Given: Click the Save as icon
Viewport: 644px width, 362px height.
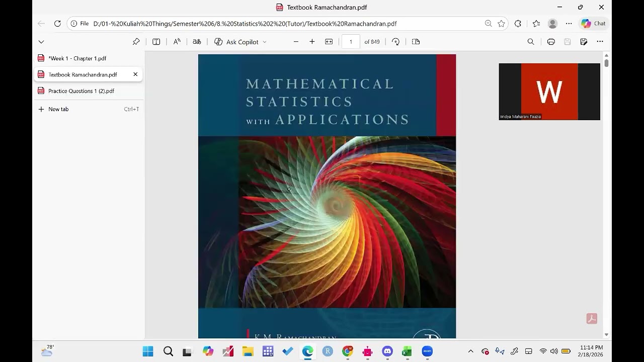Looking at the screenshot, I should tap(584, 42).
